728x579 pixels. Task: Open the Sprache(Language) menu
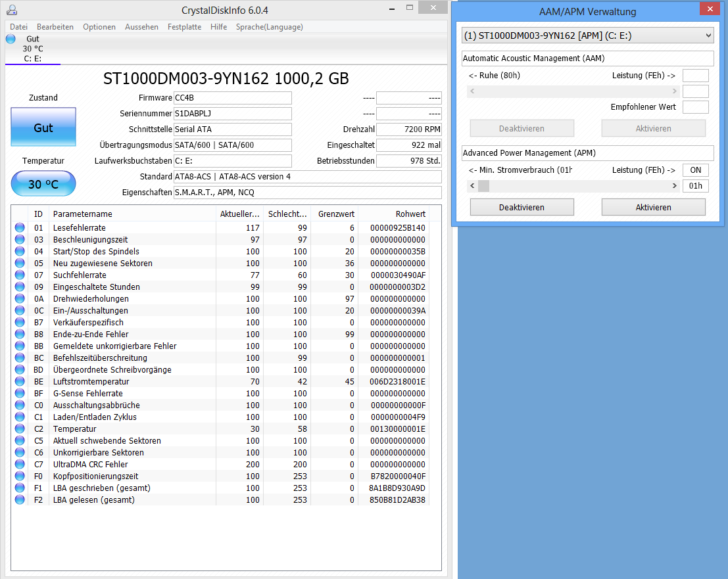click(269, 27)
